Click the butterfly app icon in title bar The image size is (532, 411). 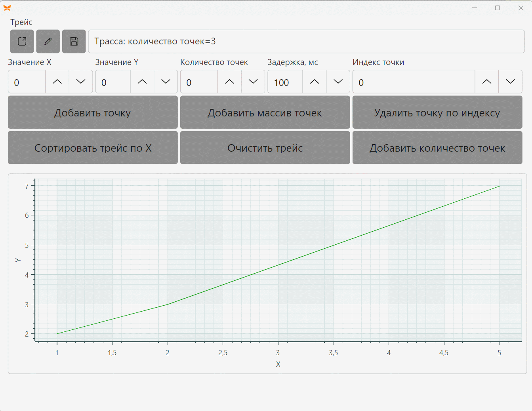tap(7, 8)
